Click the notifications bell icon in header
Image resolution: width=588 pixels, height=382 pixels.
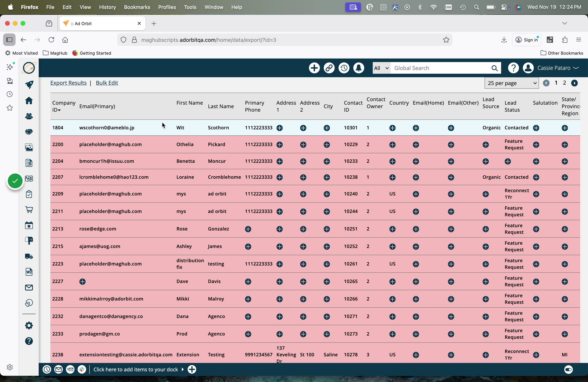359,68
